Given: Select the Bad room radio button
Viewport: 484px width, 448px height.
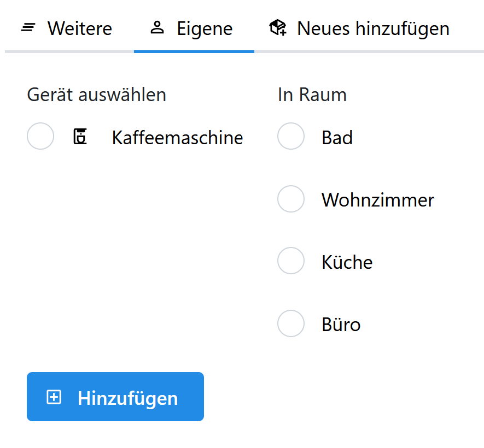Looking at the screenshot, I should tap(291, 136).
